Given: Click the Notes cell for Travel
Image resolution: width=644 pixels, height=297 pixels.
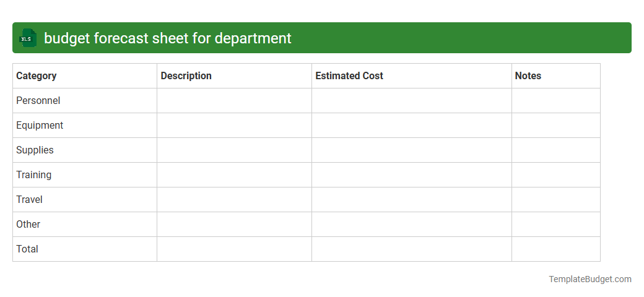Looking at the screenshot, I should (556, 199).
